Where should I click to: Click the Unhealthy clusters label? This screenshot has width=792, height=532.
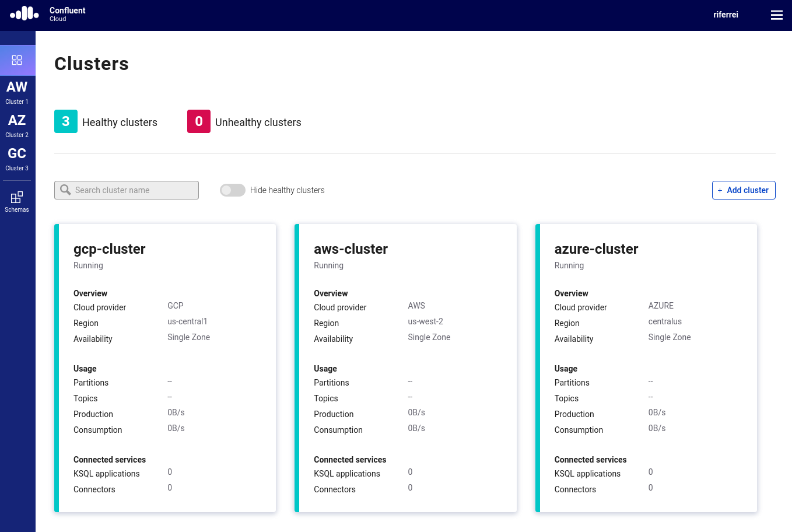[258, 123]
